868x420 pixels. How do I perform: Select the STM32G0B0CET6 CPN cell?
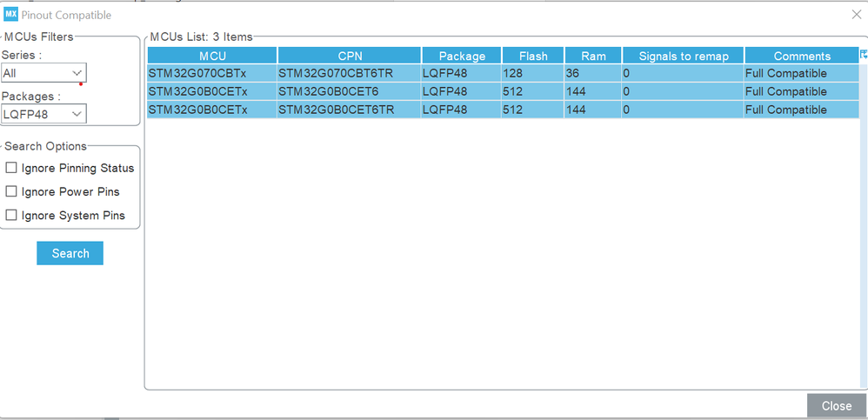point(350,91)
